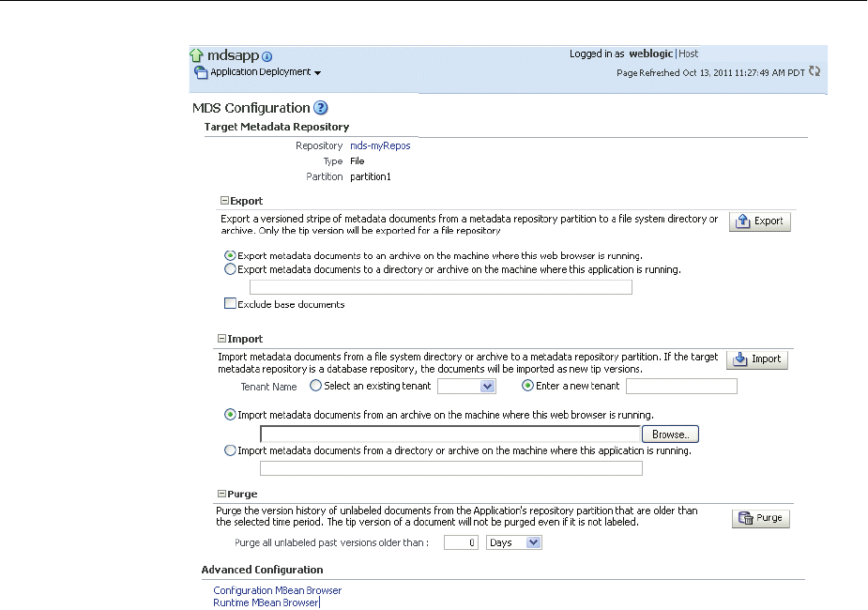Click the import archive file path field

(x=450, y=434)
